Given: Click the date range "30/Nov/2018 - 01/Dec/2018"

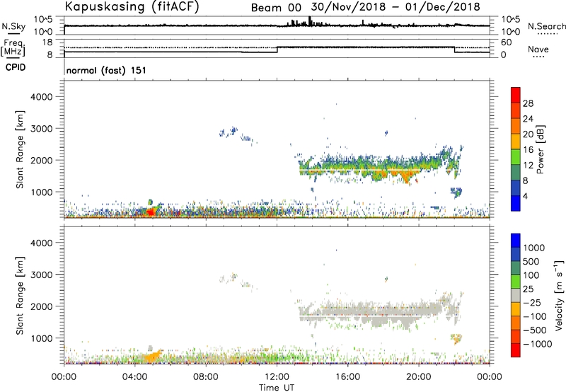Looking at the screenshot, I should (395, 7).
